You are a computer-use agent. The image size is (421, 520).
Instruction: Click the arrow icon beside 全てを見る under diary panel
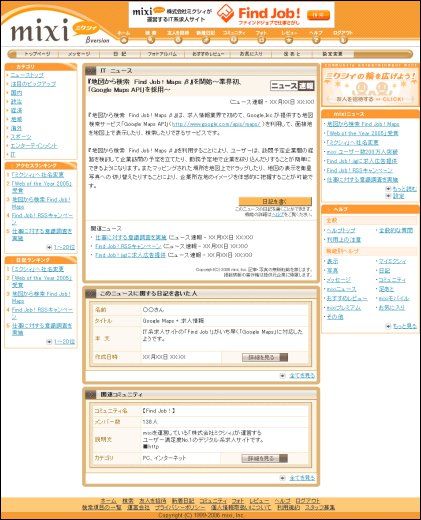pos(283,376)
